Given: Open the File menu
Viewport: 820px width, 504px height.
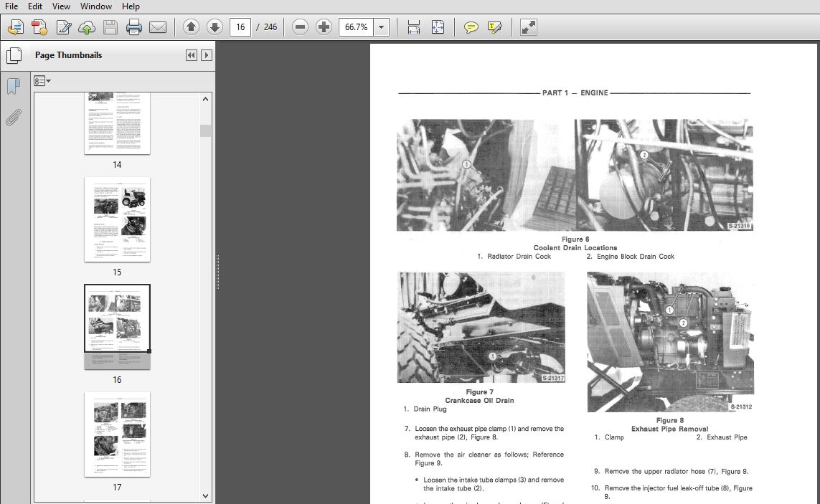Looking at the screenshot, I should pyautogui.click(x=11, y=6).
